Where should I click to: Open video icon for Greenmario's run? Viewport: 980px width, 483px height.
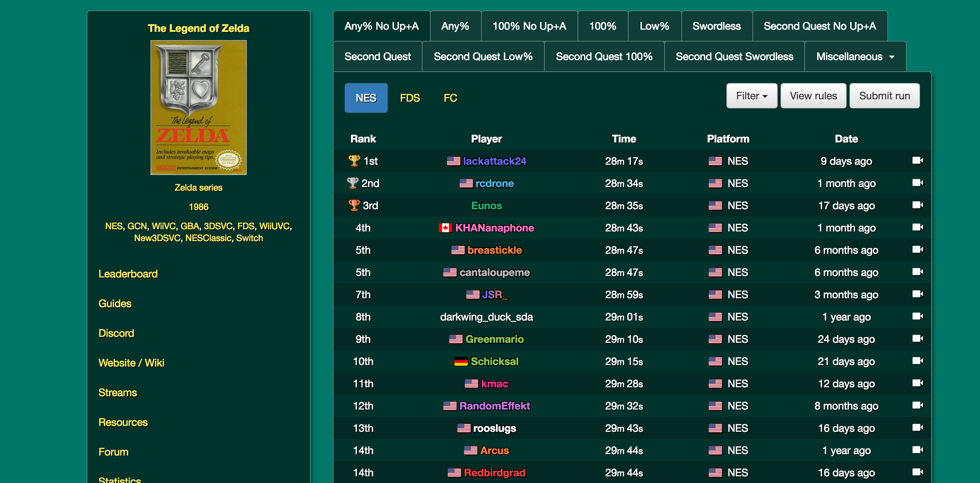click(917, 339)
